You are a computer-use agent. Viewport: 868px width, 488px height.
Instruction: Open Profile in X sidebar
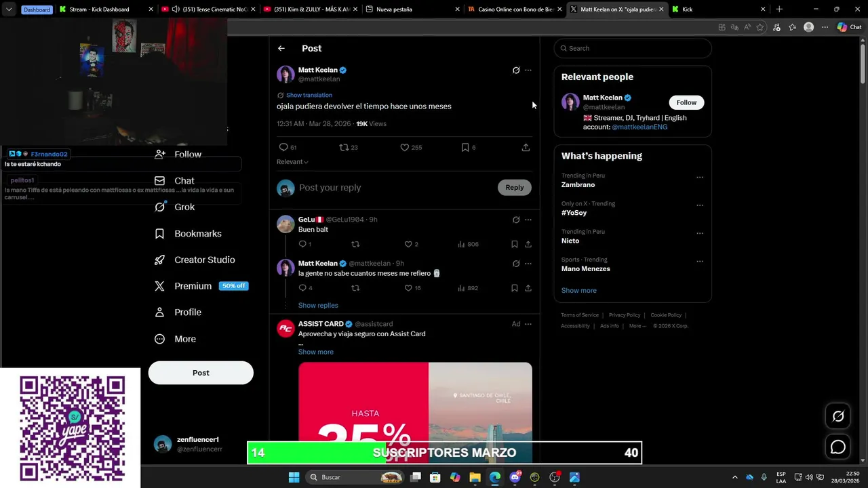coord(178,312)
